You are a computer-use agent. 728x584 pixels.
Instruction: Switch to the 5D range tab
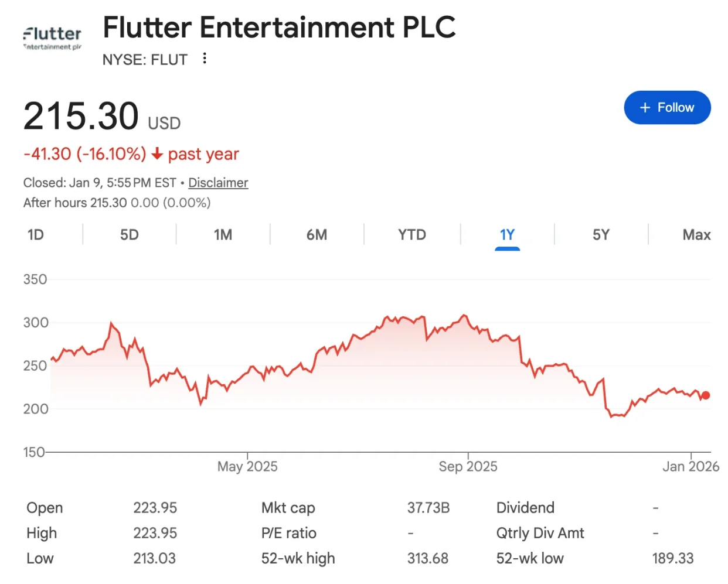[x=130, y=235]
